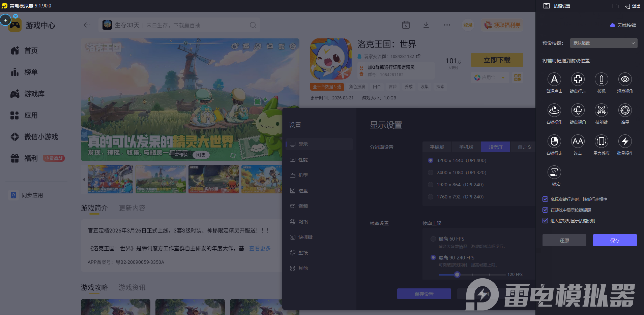This screenshot has width=644, height=315.
Task: Click the game search input field
Action: (x=179, y=25)
